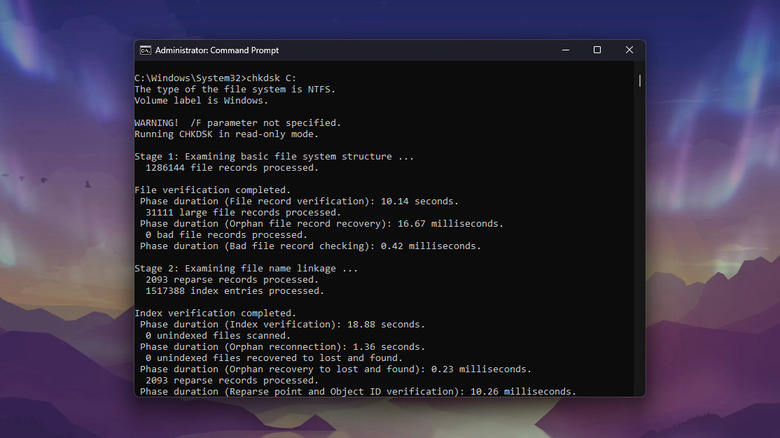
Task: Close the Administrator Command Prompt window
Action: coord(627,50)
